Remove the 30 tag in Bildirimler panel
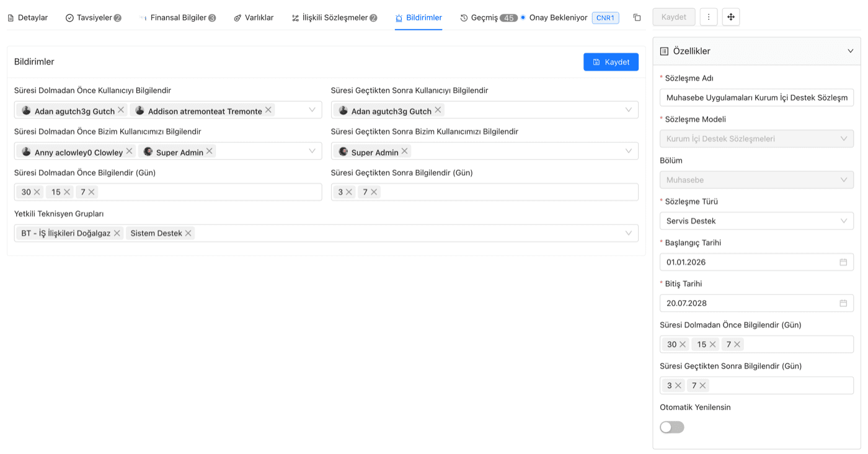The image size is (868, 454). (37, 192)
